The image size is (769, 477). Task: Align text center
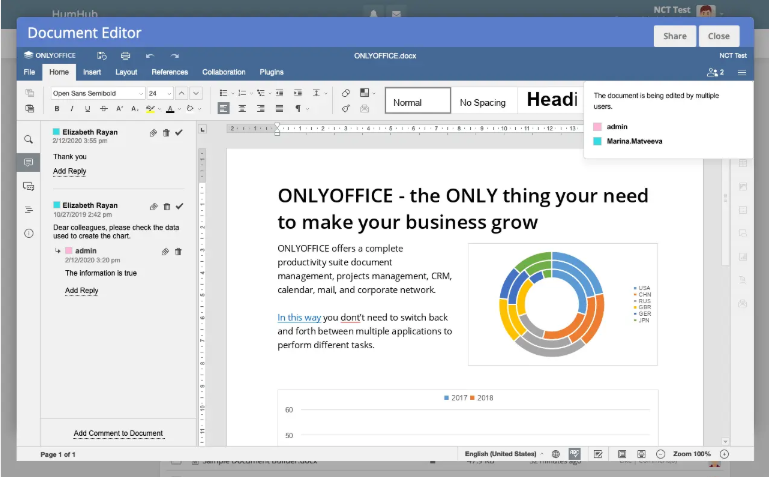[x=242, y=108]
